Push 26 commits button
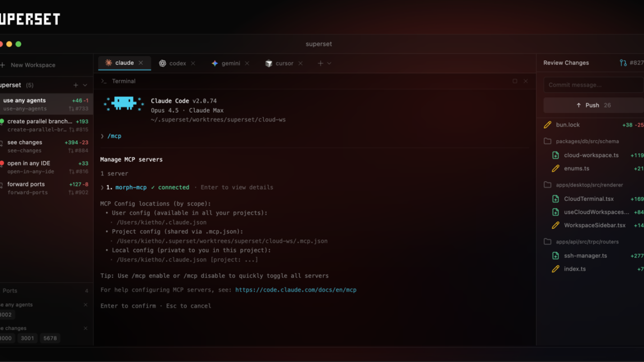 (594, 105)
